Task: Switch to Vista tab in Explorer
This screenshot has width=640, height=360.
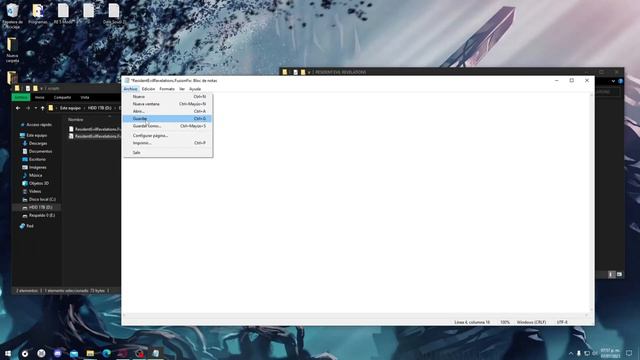Action: coord(84,98)
